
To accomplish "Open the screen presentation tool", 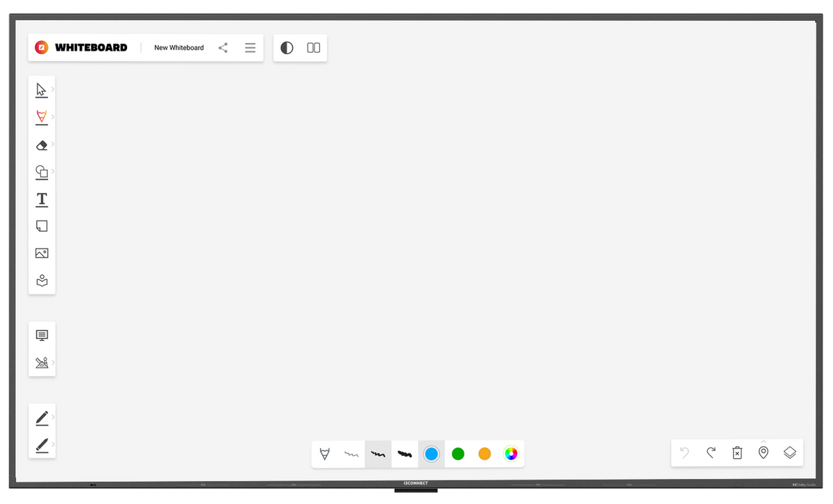I will point(42,335).
